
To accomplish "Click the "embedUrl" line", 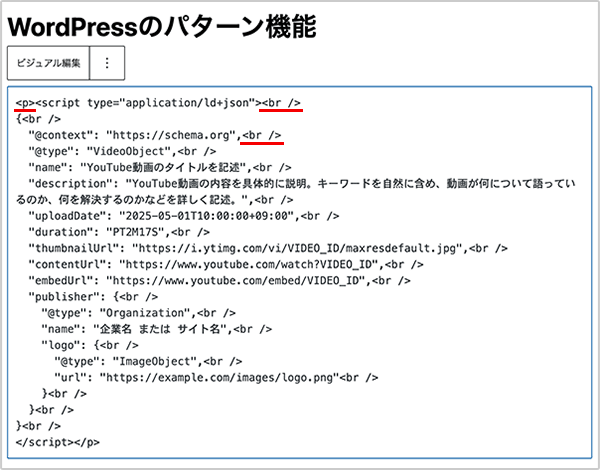I will tap(219, 281).
